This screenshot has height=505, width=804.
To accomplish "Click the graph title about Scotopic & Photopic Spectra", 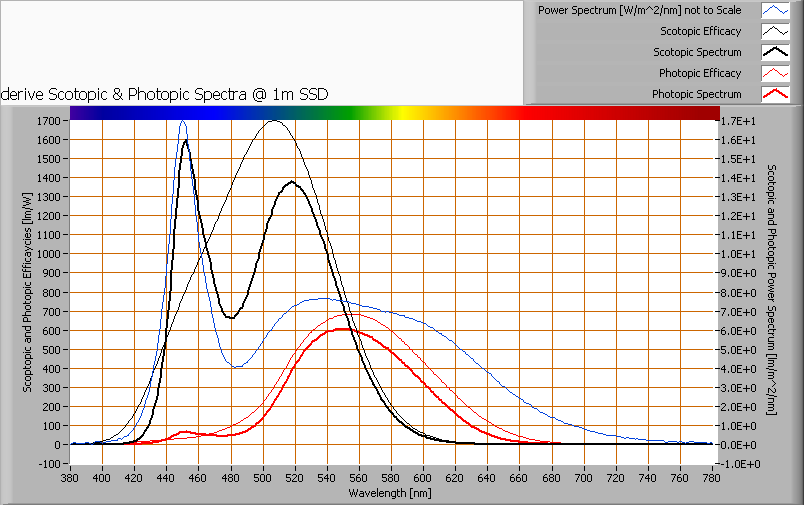I will coord(165,94).
